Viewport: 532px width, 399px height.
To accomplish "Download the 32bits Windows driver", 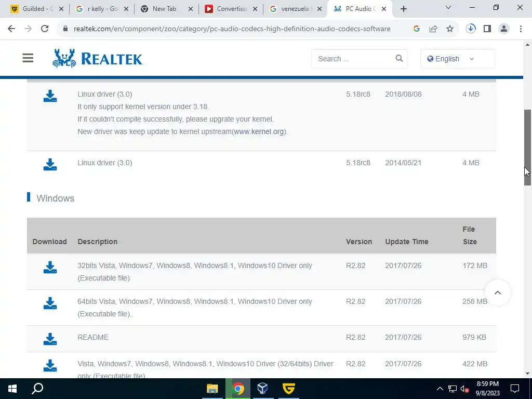I will click(50, 268).
